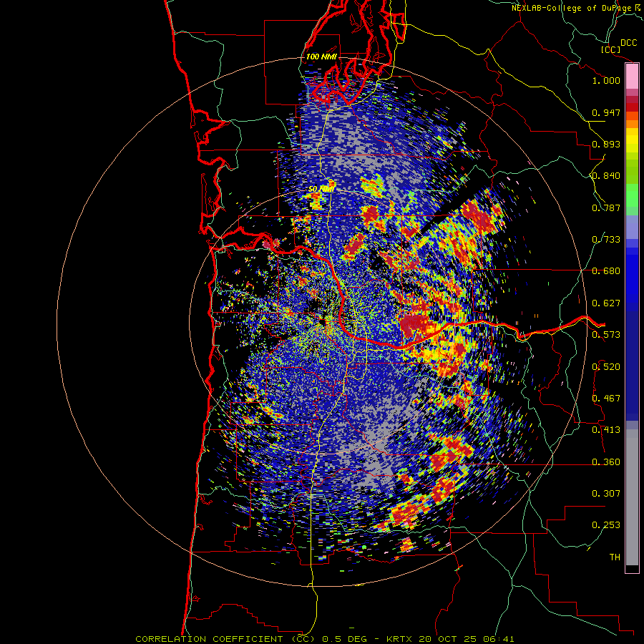Select the 0.680 legend value
Viewport: 644px width, 644px height.
[606, 271]
